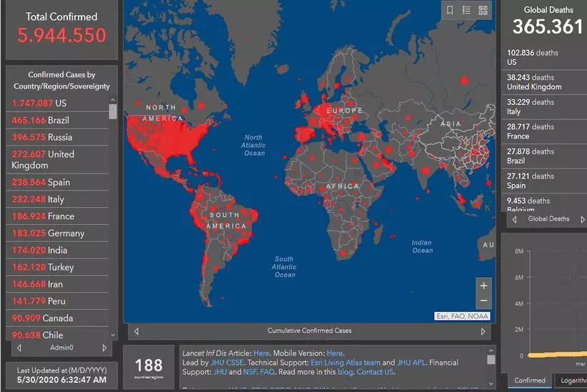The height and width of the screenshot is (392, 587).
Task: Open the map legend list icon
Action: (466, 10)
